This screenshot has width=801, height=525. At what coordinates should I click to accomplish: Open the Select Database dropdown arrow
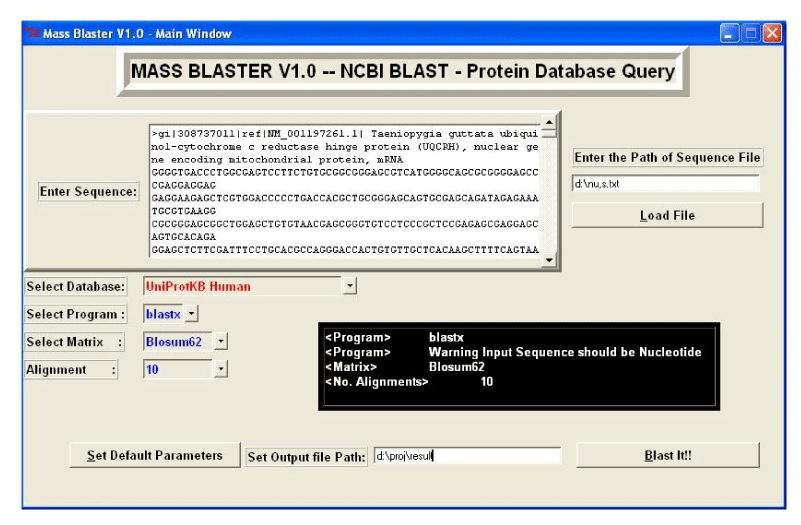[x=349, y=286]
